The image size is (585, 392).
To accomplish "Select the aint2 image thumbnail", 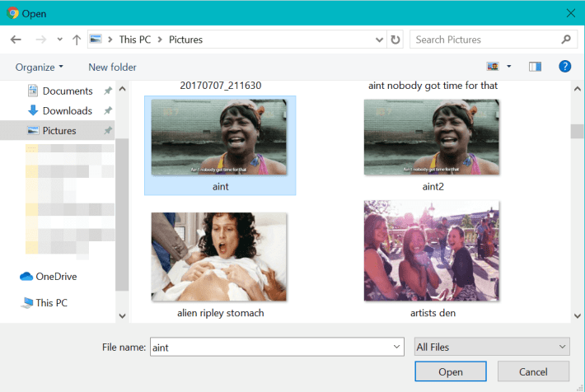I will click(432, 138).
